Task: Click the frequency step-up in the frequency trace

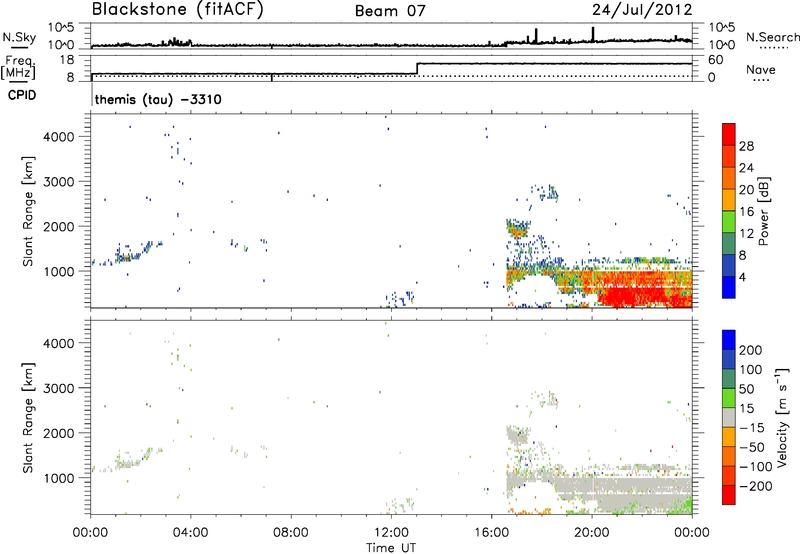Action: point(417,69)
